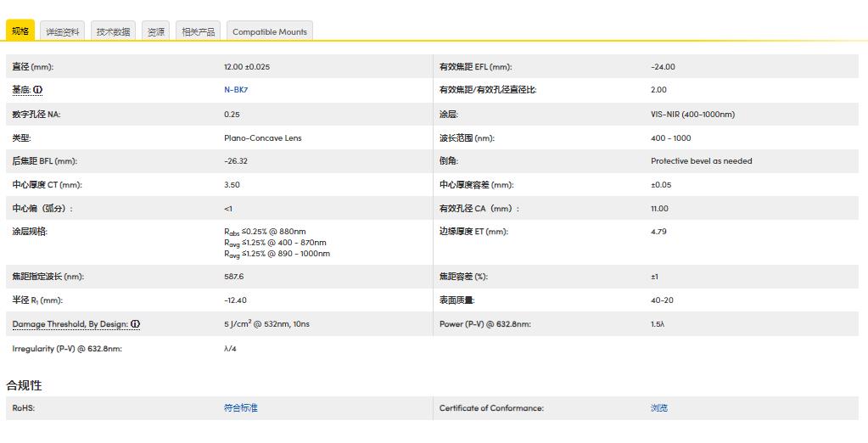Viewport: 868px width, 443px height.
Task: Select the EFL value -24.00
Action: [664, 66]
